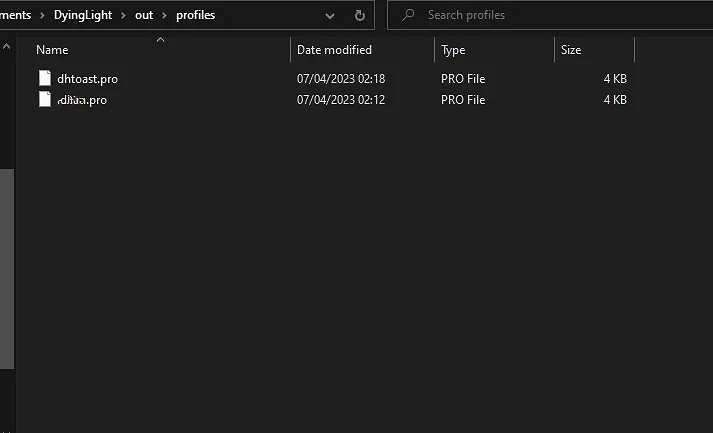Click the search magnifier icon
The width and height of the screenshot is (713, 433).
(408, 15)
